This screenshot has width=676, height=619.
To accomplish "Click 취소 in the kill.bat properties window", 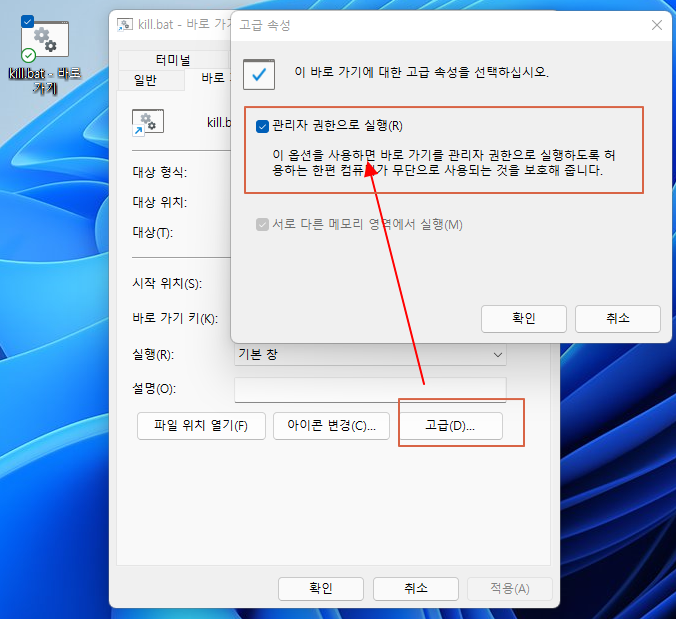I will [416, 588].
